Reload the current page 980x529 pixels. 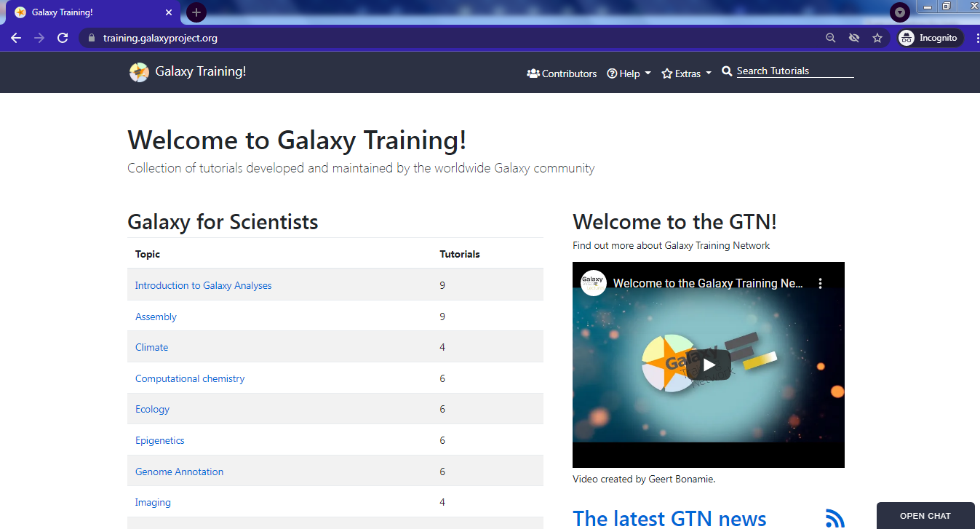tap(63, 38)
